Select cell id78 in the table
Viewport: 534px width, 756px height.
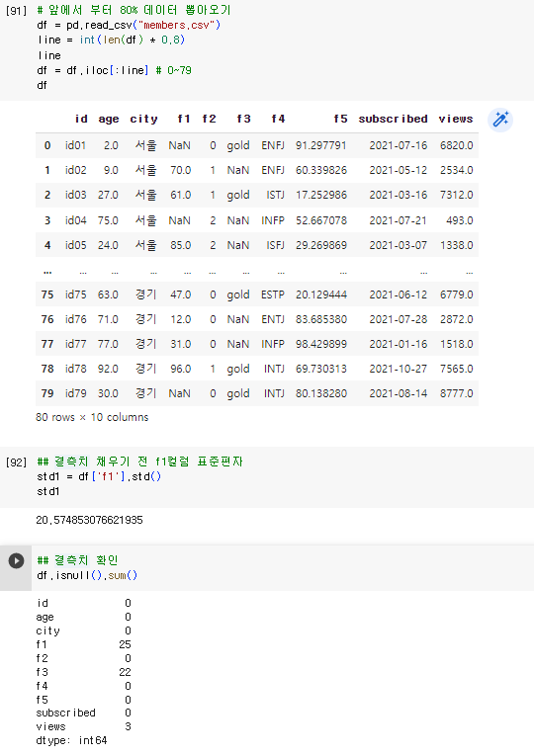coord(76,369)
